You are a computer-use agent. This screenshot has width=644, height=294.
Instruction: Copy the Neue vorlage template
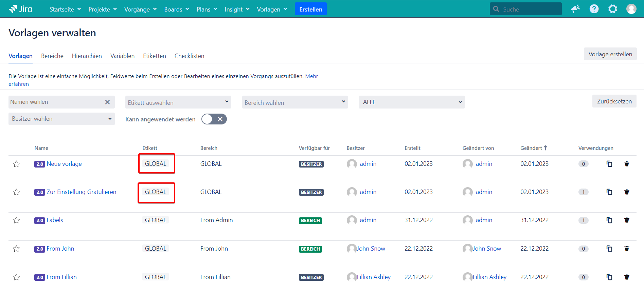click(609, 164)
